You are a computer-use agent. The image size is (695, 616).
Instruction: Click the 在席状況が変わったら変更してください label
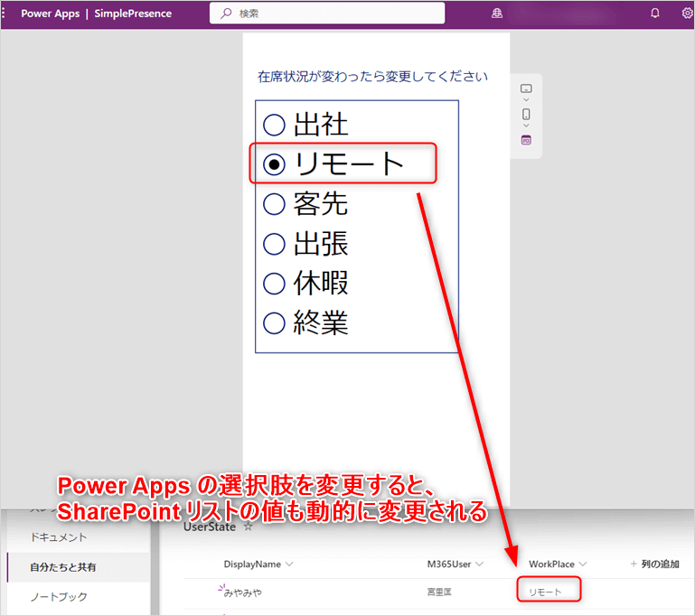(x=372, y=77)
